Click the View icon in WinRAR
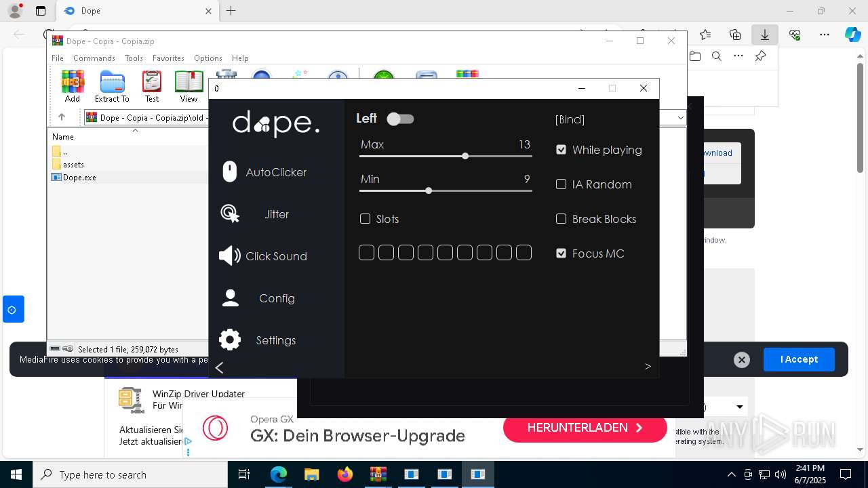 [189, 86]
